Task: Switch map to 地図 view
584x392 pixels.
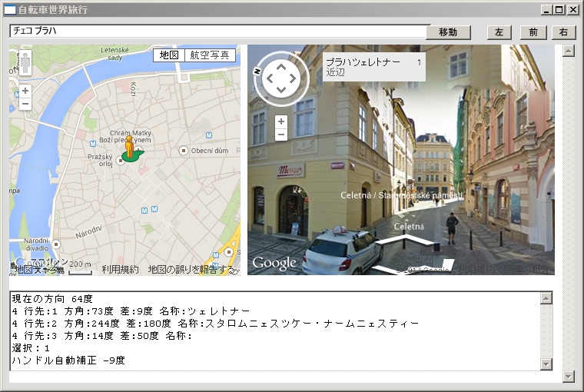Action: 169,55
